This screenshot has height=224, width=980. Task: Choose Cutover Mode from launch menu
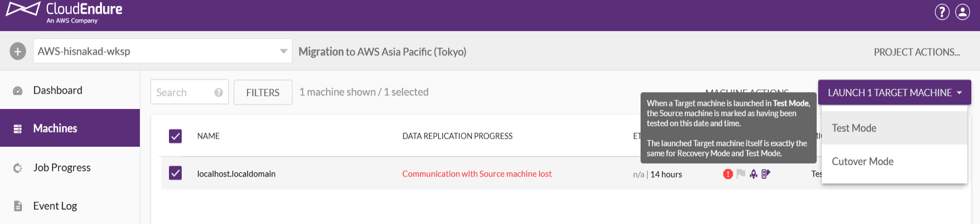coord(863,162)
